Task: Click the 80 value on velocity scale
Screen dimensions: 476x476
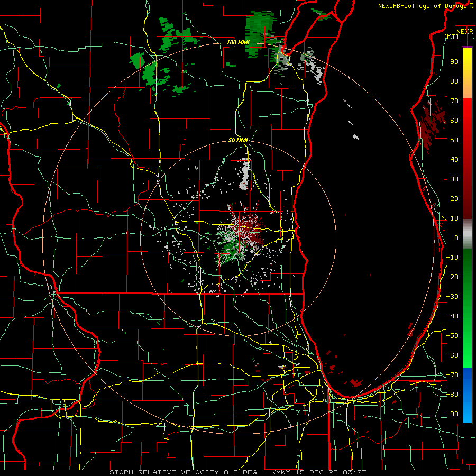Action: (x=454, y=81)
